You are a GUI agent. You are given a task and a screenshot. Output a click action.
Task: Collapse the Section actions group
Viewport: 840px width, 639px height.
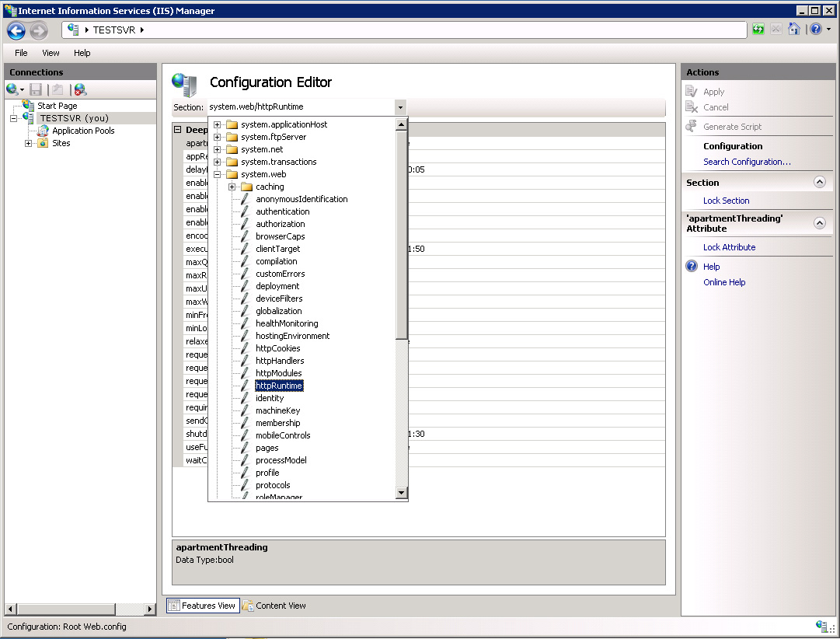pyautogui.click(x=820, y=182)
